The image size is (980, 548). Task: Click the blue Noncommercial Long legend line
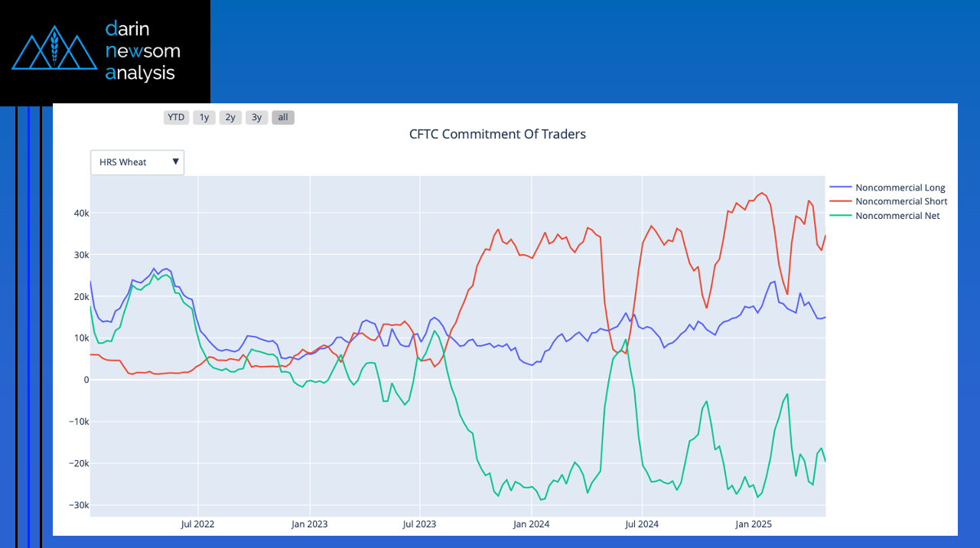pyautogui.click(x=841, y=188)
